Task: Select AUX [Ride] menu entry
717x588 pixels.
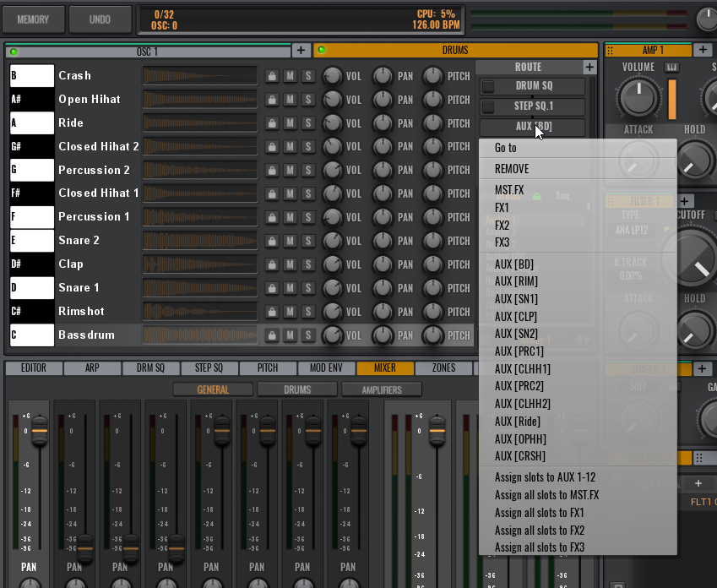Action: coord(578,421)
